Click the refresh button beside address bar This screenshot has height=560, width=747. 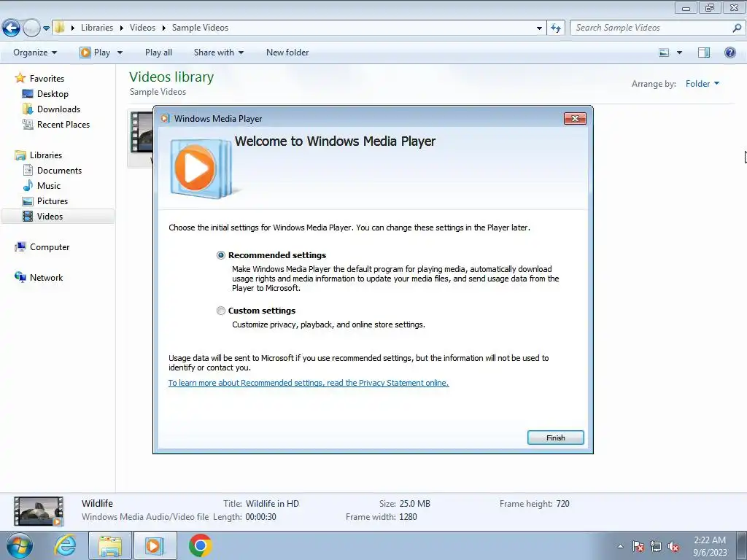tap(555, 28)
